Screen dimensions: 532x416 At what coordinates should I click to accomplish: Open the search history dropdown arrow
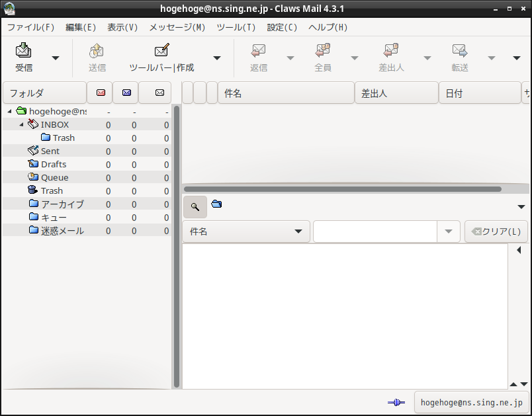click(448, 231)
